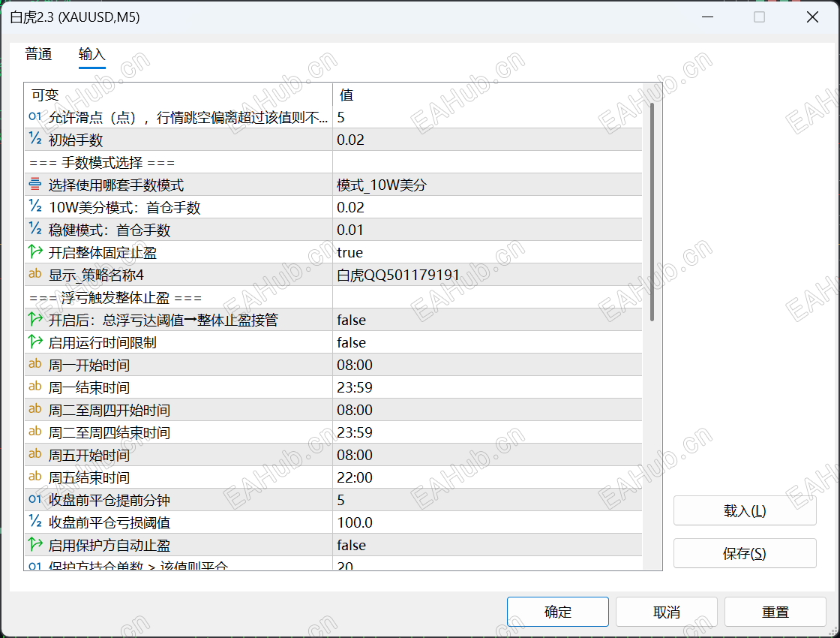Click the ab icon beside 周五结束时间

pyautogui.click(x=35, y=477)
